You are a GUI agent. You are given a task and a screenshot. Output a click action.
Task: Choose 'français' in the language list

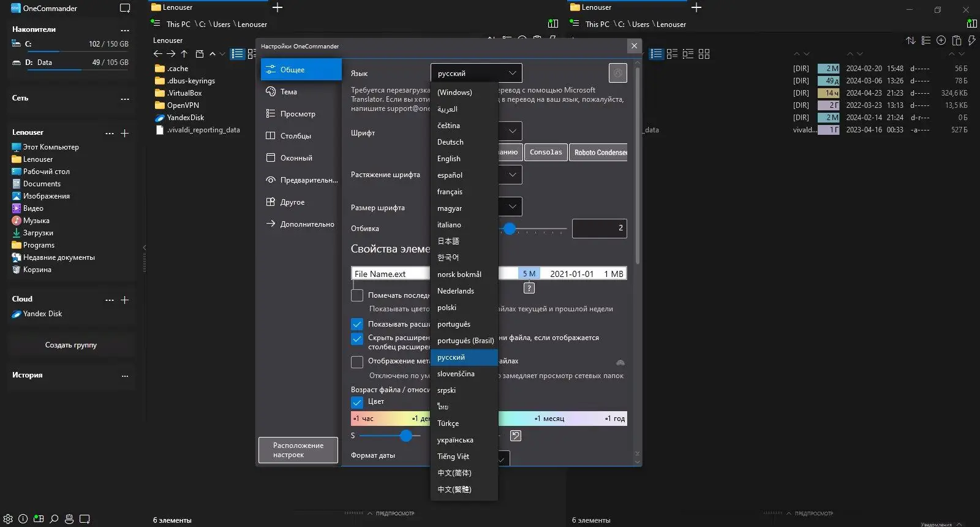pos(464,192)
